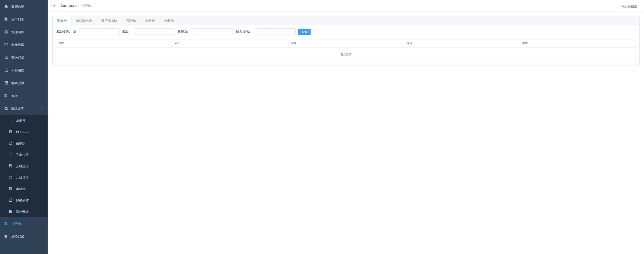Click the 暂无数据 empty table message
Viewport: 644px width, 254px height.
(346, 54)
